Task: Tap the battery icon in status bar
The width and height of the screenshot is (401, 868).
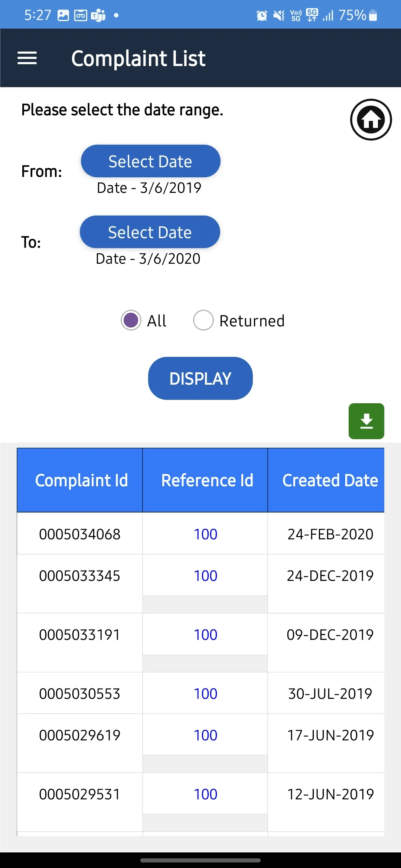Action: [x=373, y=16]
